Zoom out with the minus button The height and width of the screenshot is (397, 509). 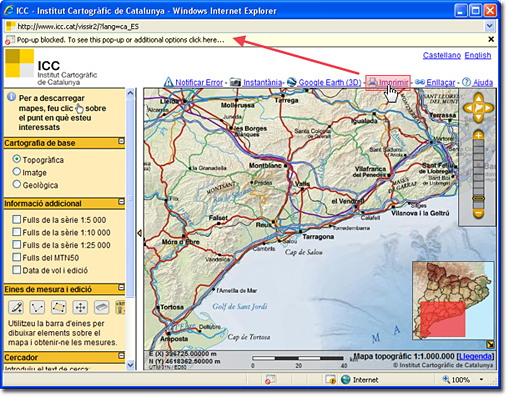[x=478, y=213]
